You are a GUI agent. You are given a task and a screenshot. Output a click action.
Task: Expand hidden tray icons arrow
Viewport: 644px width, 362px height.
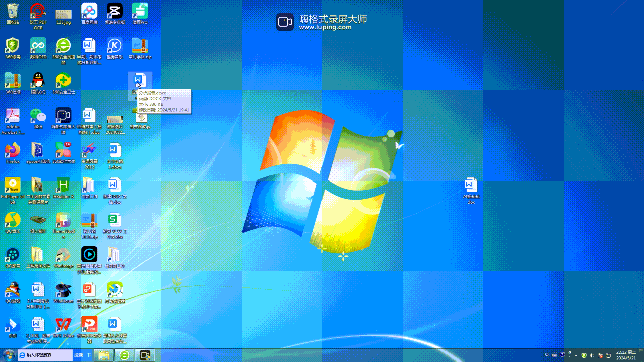click(577, 355)
